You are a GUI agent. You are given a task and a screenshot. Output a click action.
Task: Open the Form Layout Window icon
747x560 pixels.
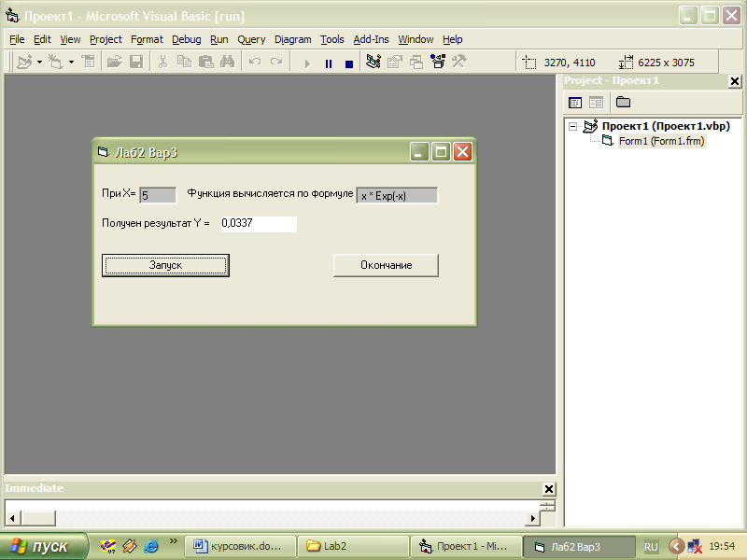click(x=416, y=62)
